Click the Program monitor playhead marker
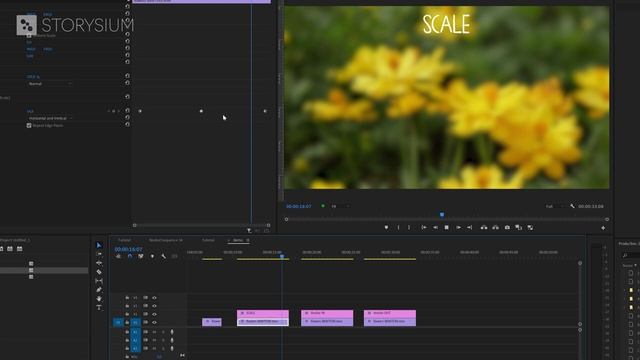Viewport: 640px width, 360px height. coord(442,214)
